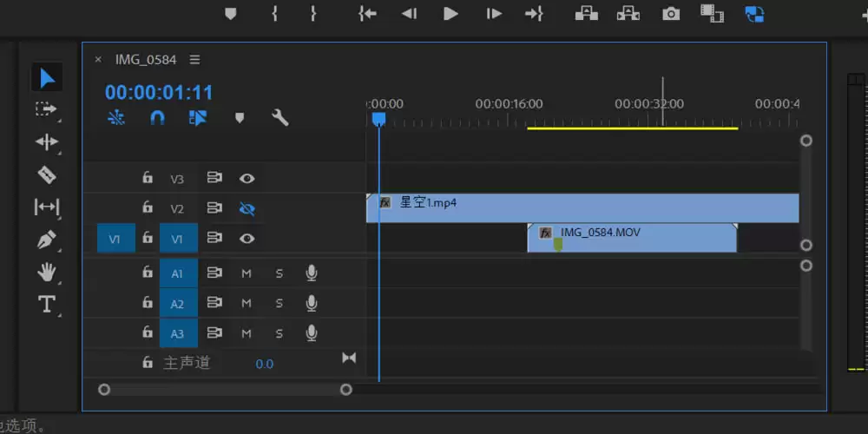Image resolution: width=868 pixels, height=434 pixels.
Task: Toggle lock on track A3
Action: 148,332
